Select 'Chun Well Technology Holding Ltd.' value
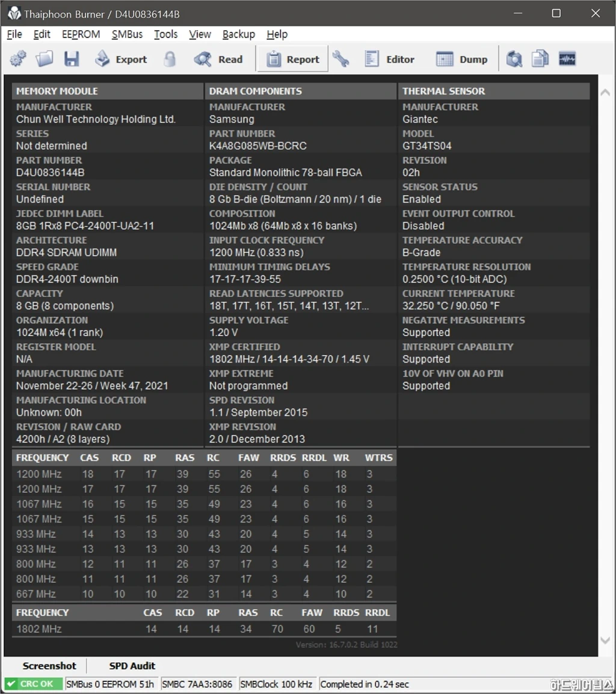 point(96,119)
